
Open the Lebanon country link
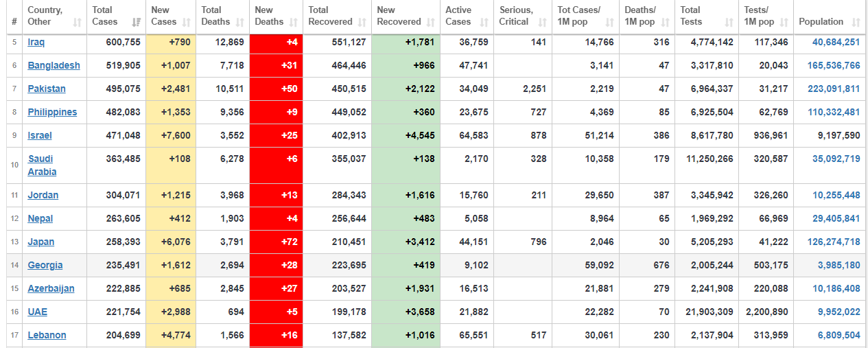pyautogui.click(x=47, y=335)
